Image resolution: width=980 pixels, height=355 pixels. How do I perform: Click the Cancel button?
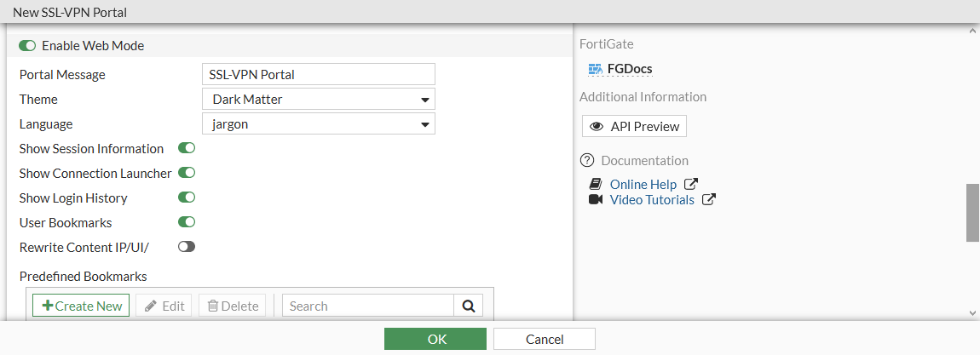click(544, 339)
